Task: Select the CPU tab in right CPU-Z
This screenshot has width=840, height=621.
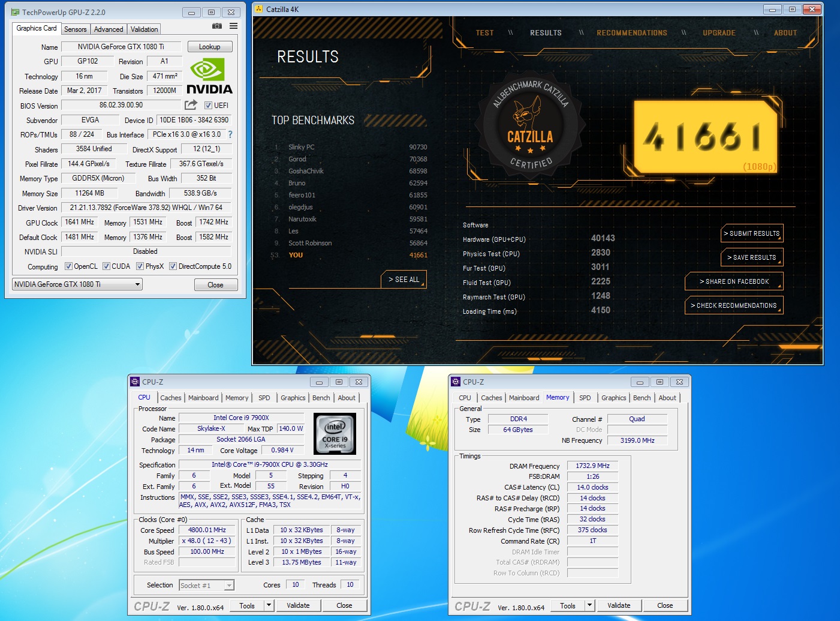Action: point(465,398)
